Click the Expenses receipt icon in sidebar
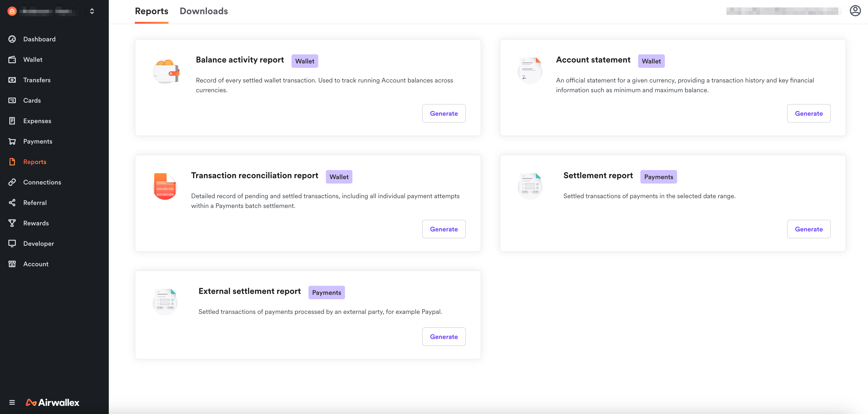This screenshot has width=868, height=414. (x=12, y=121)
